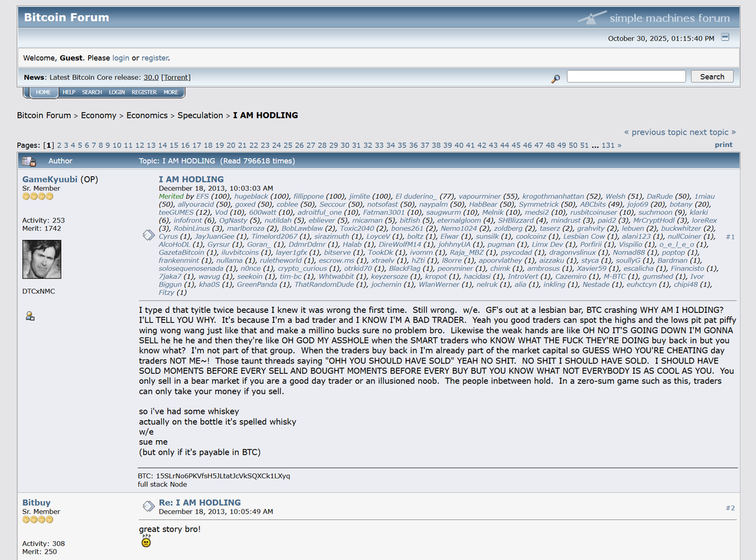The height and width of the screenshot is (560, 756).
Task: Click the search magnifier icon
Action: click(555, 78)
